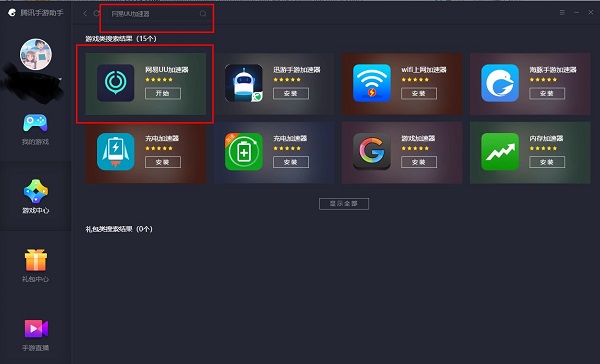Click the 海豚手游加速器 dolphin app icon
The image size is (600, 364).
coord(500,83)
